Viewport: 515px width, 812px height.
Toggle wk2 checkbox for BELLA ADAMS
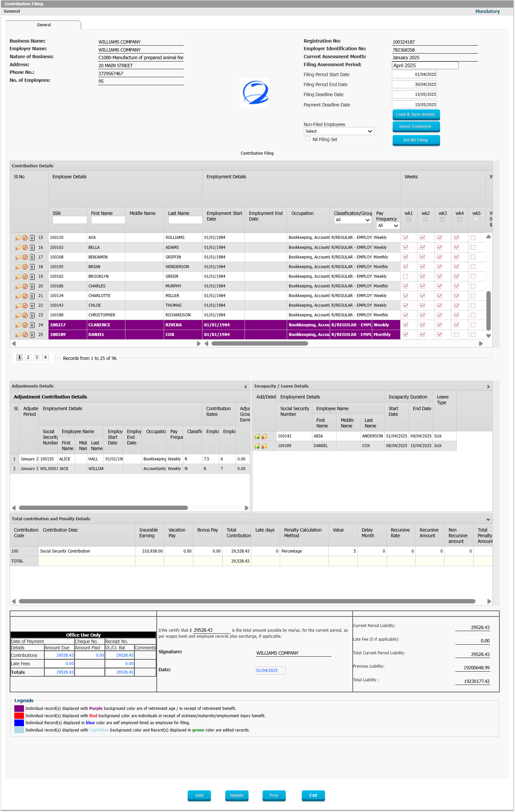[x=422, y=247]
